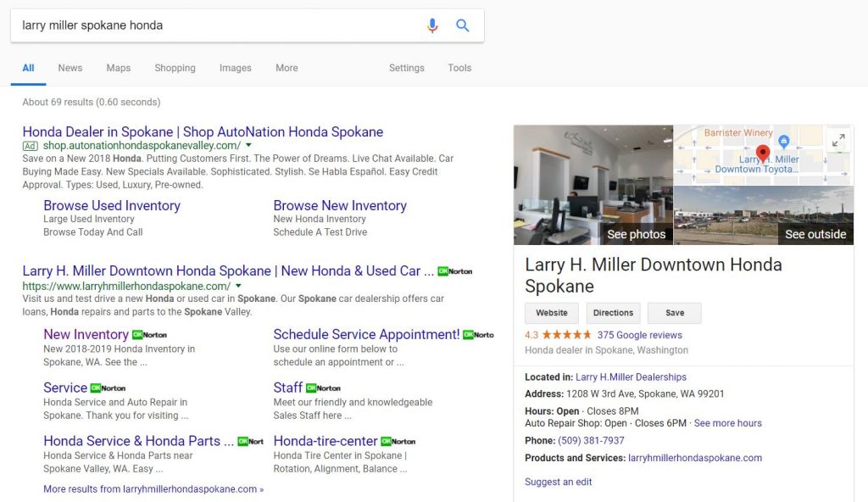The image size is (868, 502).
Task: Switch to the News tab
Action: pos(70,68)
